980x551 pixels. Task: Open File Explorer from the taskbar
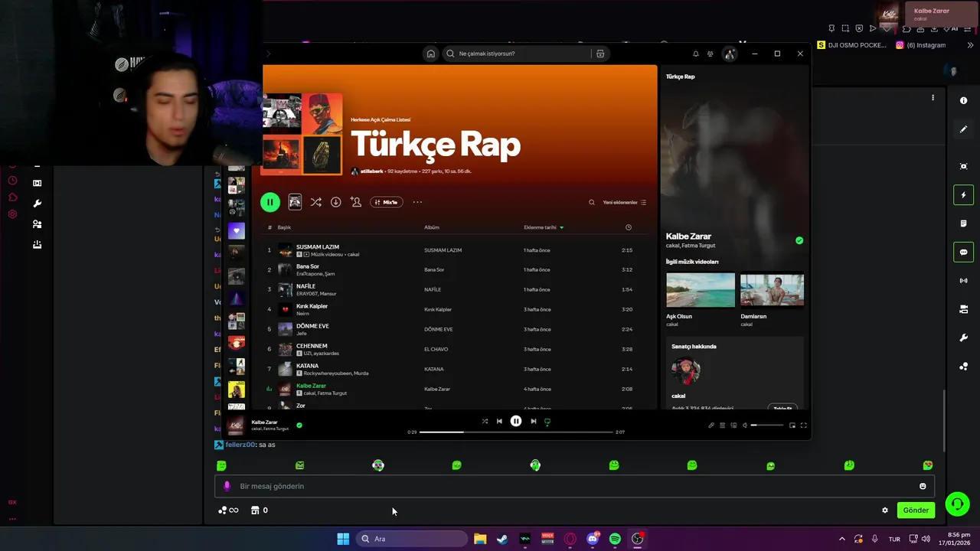[x=480, y=539]
